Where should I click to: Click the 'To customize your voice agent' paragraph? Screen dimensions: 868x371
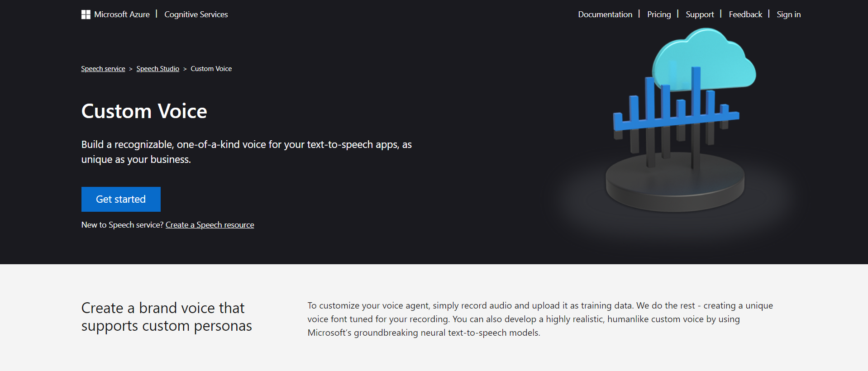click(x=540, y=319)
